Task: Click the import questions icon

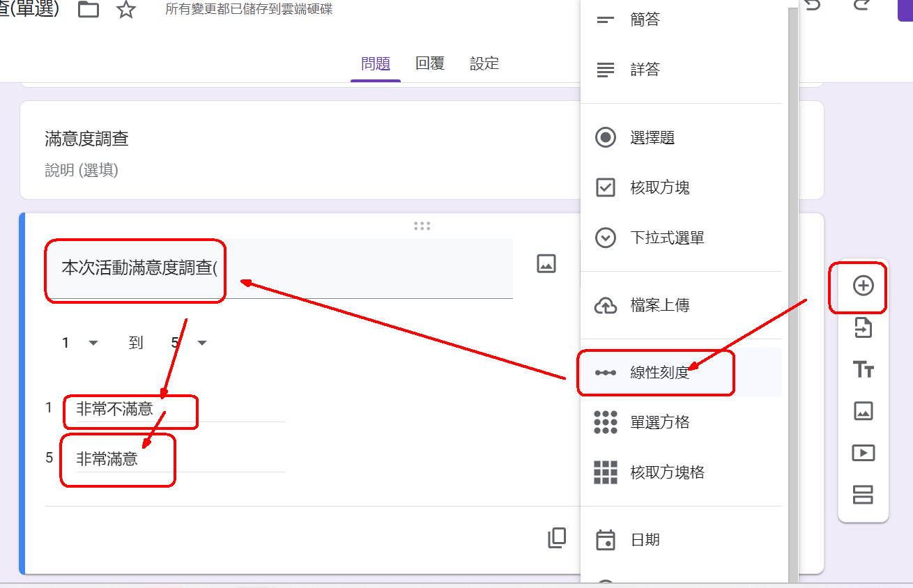Action: (863, 327)
